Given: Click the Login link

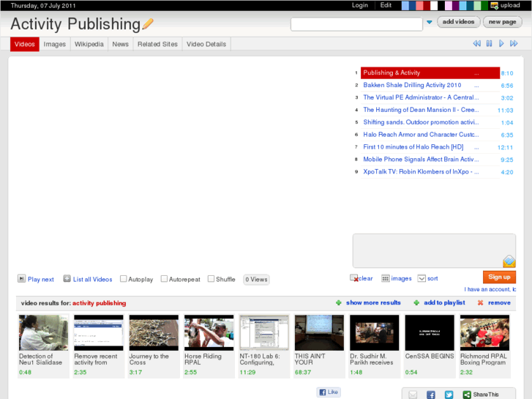Looking at the screenshot, I should coord(359,5).
